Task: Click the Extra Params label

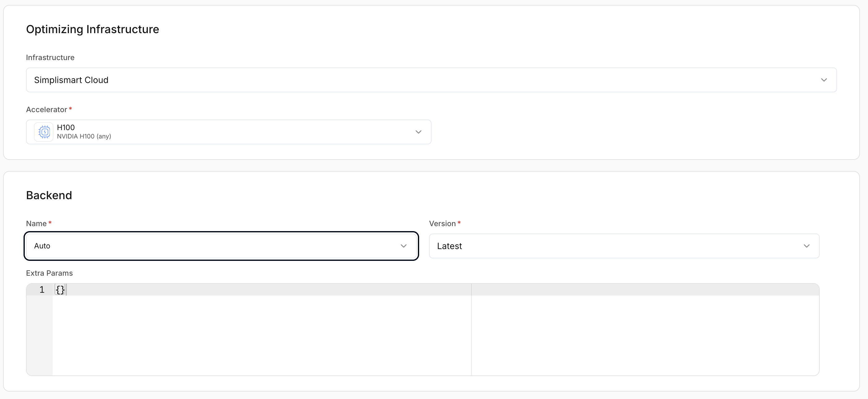Action: point(49,273)
